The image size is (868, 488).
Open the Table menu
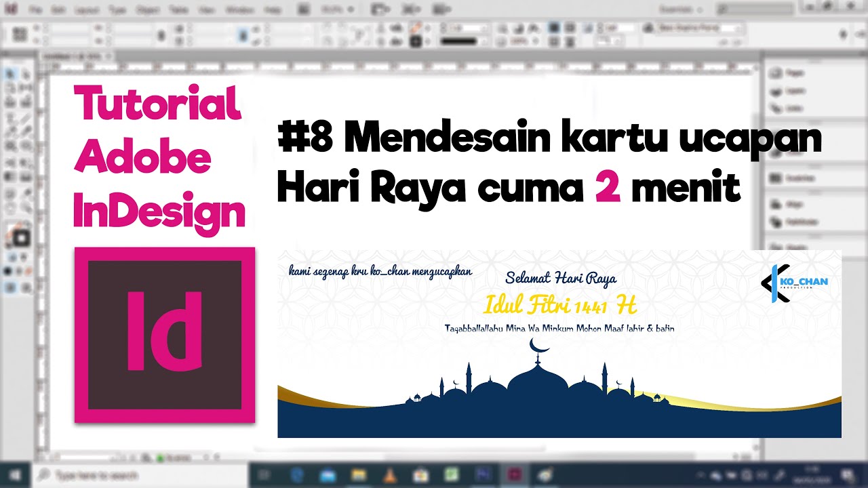[x=178, y=11]
